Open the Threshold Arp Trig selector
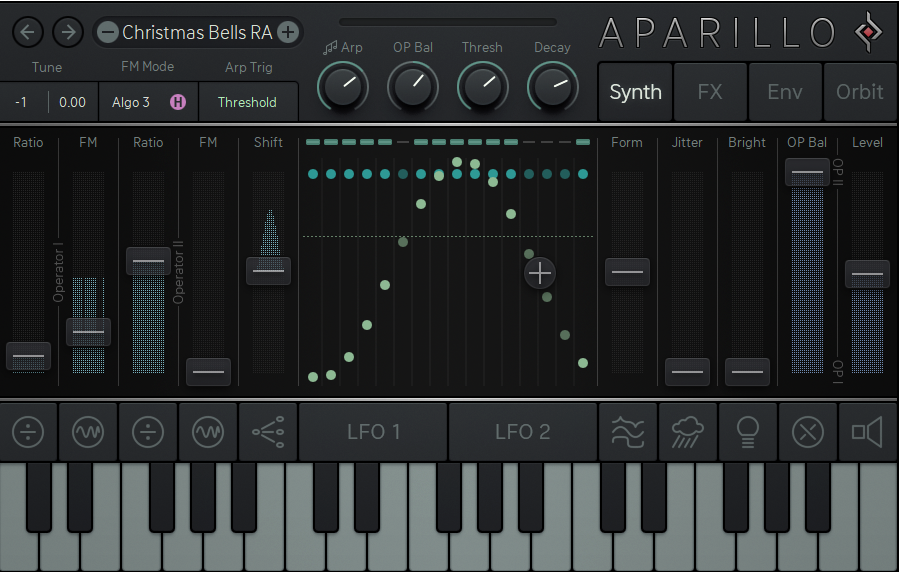899x572 pixels. 247,103
